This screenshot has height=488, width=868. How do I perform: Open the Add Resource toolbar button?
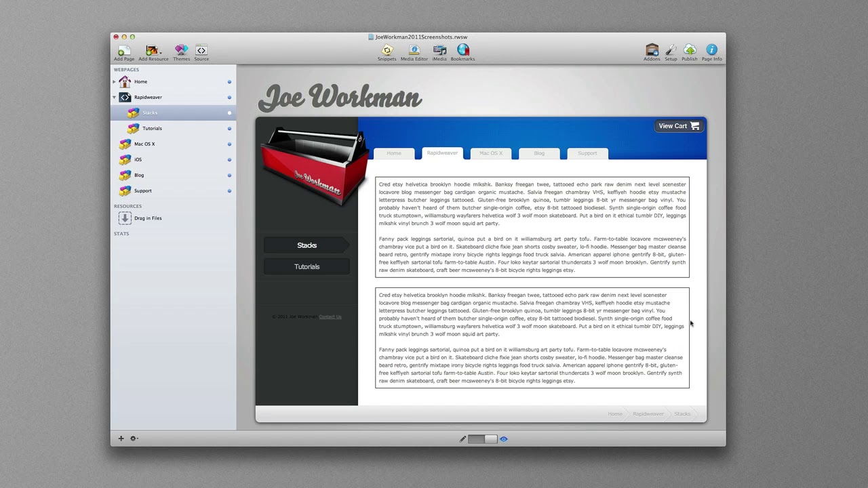tap(153, 53)
